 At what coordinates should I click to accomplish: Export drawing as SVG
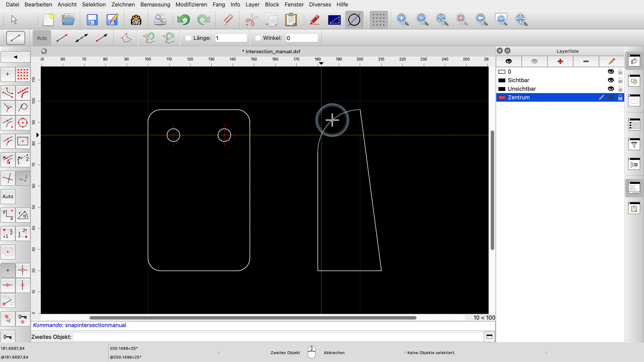[136, 20]
